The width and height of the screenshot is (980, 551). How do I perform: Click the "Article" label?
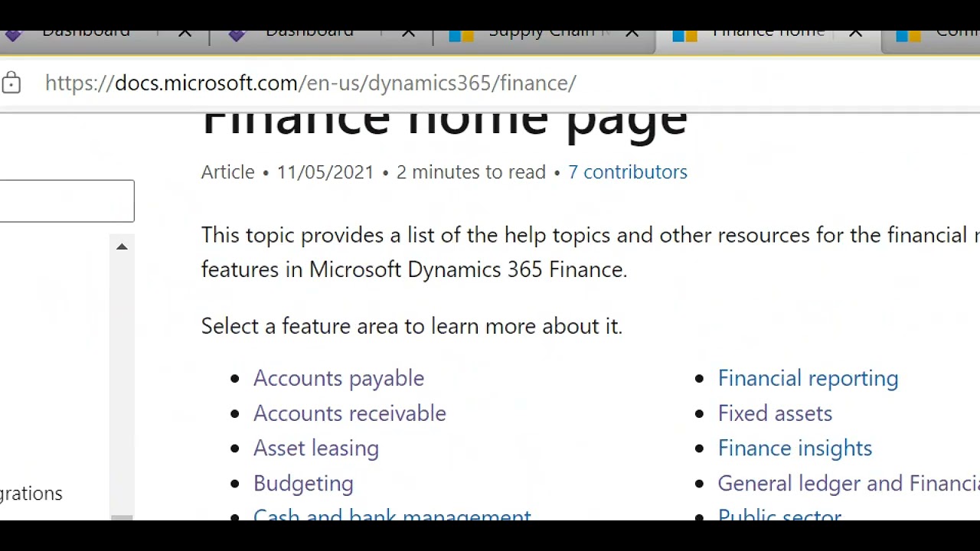227,172
